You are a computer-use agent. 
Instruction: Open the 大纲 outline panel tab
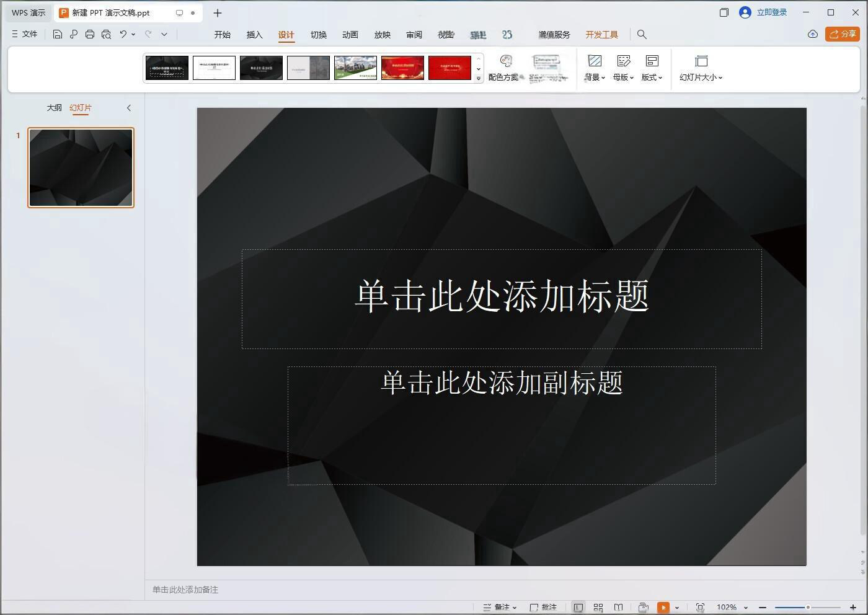[55, 108]
